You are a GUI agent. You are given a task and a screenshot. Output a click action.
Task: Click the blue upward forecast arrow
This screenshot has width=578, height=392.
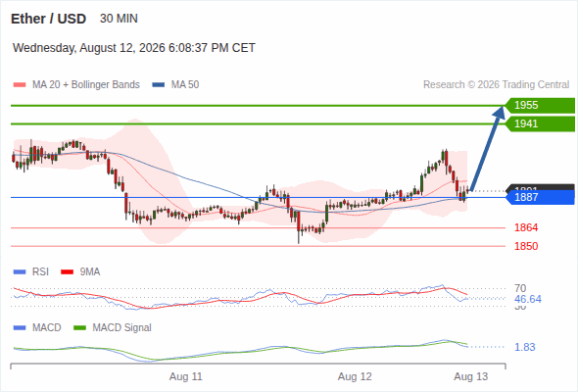pyautogui.click(x=487, y=148)
